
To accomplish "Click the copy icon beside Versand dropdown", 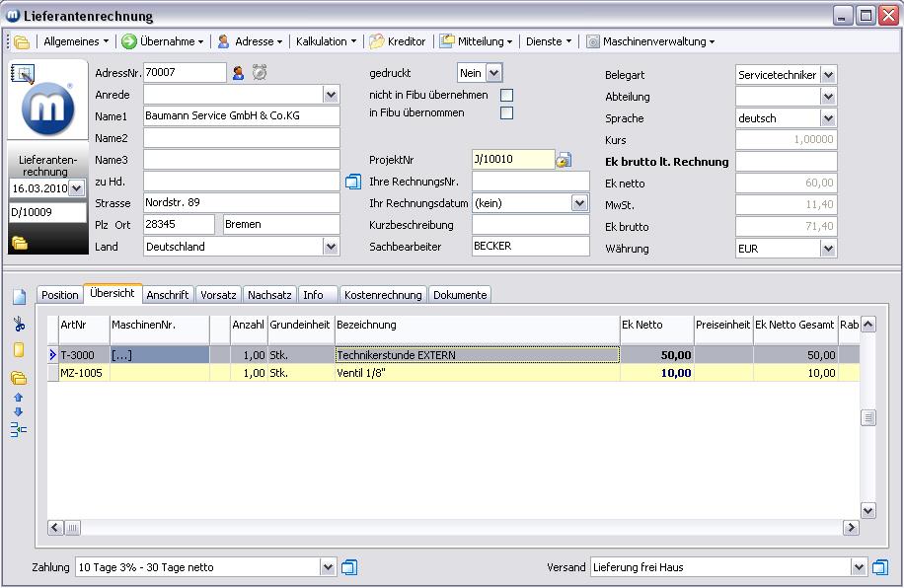I will [x=880, y=567].
